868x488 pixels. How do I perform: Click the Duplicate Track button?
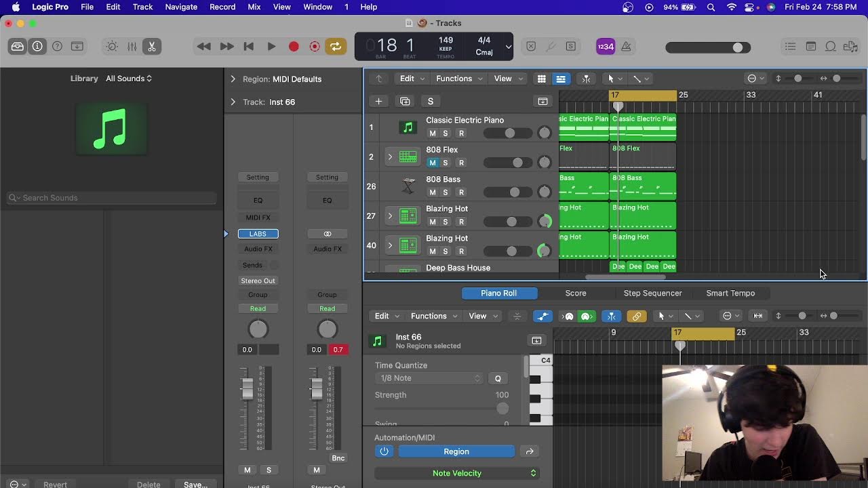tap(405, 102)
